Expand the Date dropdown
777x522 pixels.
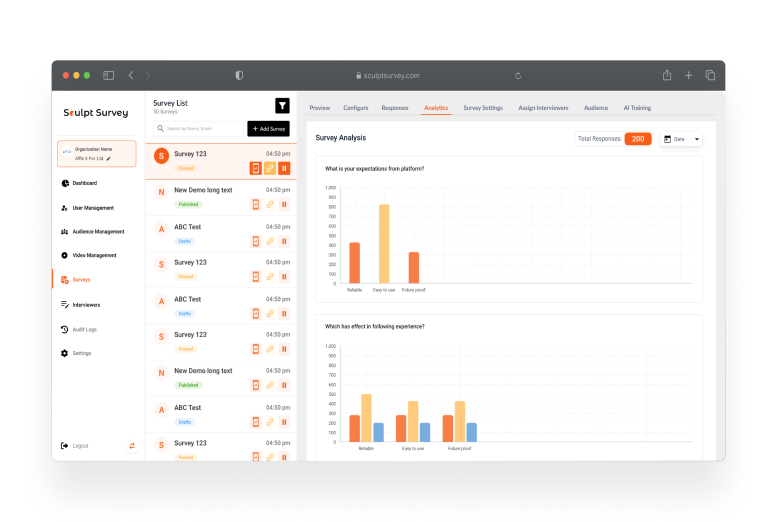click(681, 139)
